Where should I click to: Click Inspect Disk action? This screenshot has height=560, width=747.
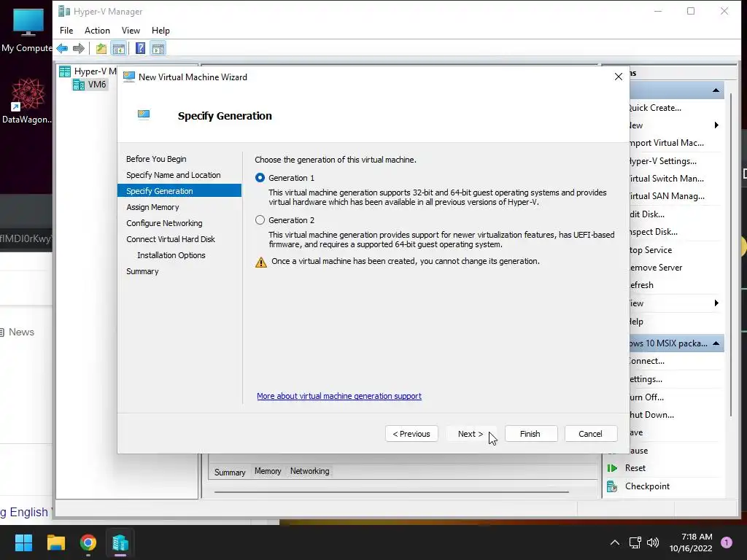(x=653, y=232)
